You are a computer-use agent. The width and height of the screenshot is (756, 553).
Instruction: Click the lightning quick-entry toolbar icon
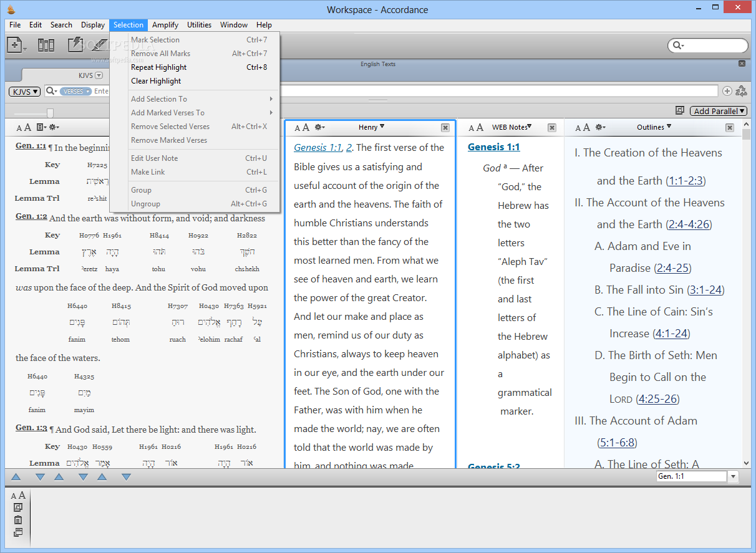point(75,45)
